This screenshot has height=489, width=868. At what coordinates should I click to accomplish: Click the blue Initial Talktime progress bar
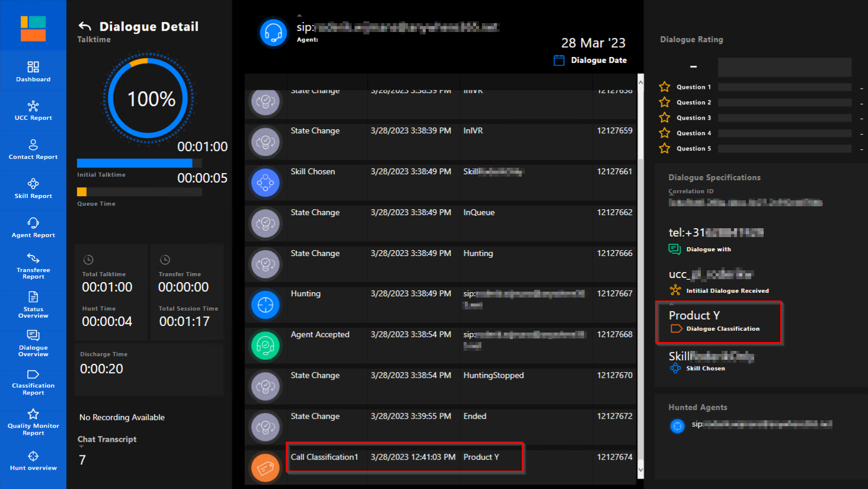pos(135,163)
